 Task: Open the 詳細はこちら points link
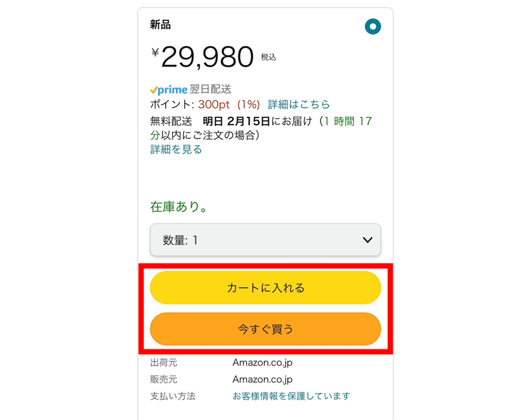(298, 104)
